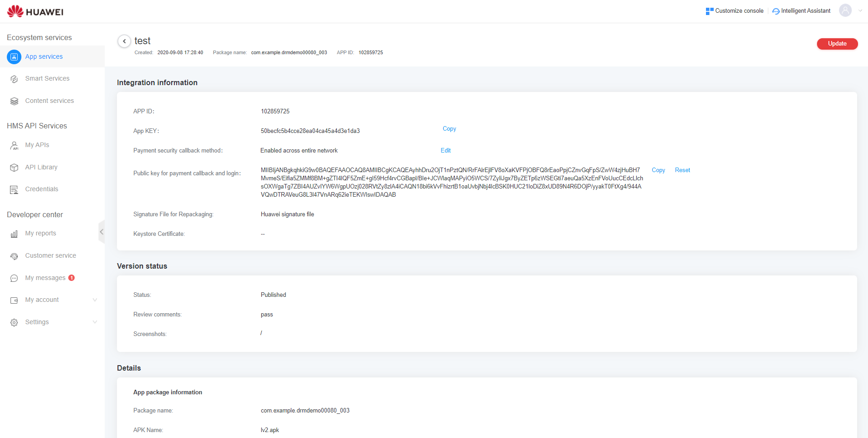
Task: Click the My account wallet icon
Action: (14, 300)
